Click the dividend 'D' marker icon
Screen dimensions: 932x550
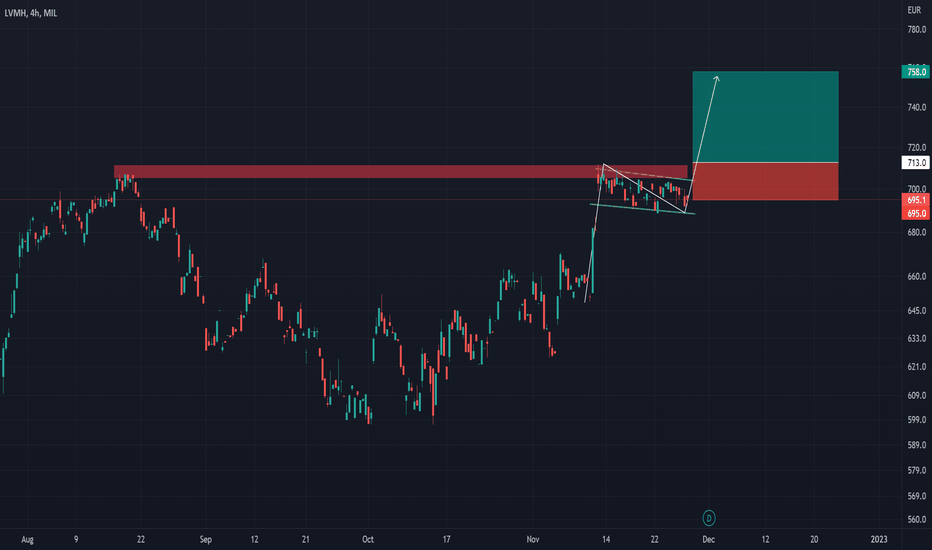709,518
